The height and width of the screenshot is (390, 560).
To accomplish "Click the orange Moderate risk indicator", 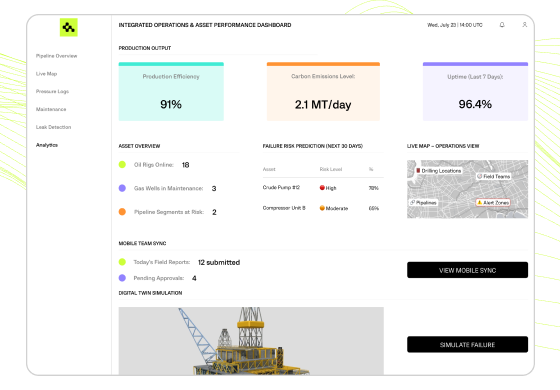I will [322, 208].
